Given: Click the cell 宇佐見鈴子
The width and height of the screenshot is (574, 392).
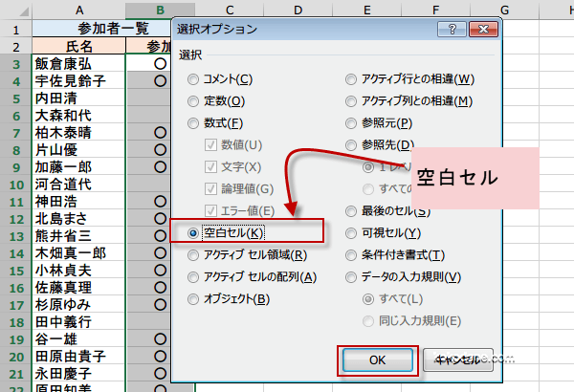Looking at the screenshot, I should (78, 81).
